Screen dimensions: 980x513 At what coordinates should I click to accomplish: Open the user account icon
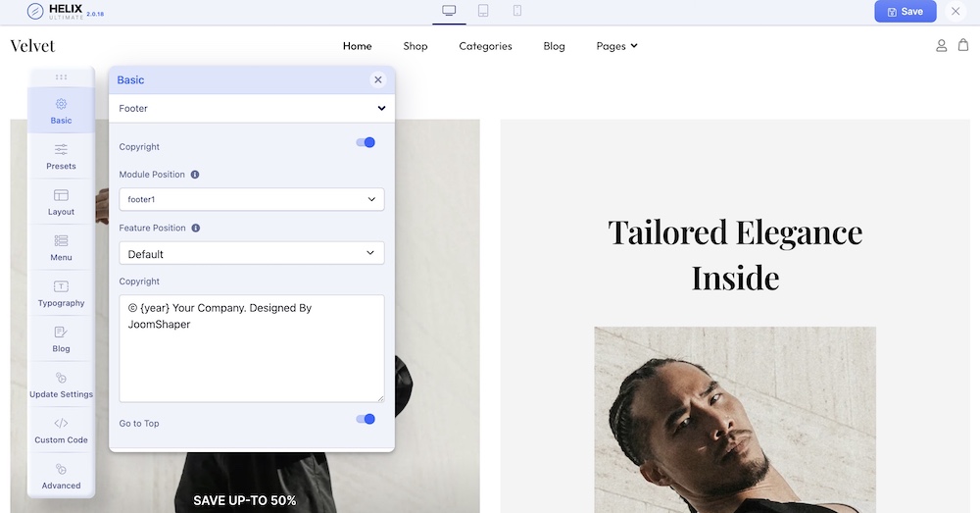coord(941,46)
